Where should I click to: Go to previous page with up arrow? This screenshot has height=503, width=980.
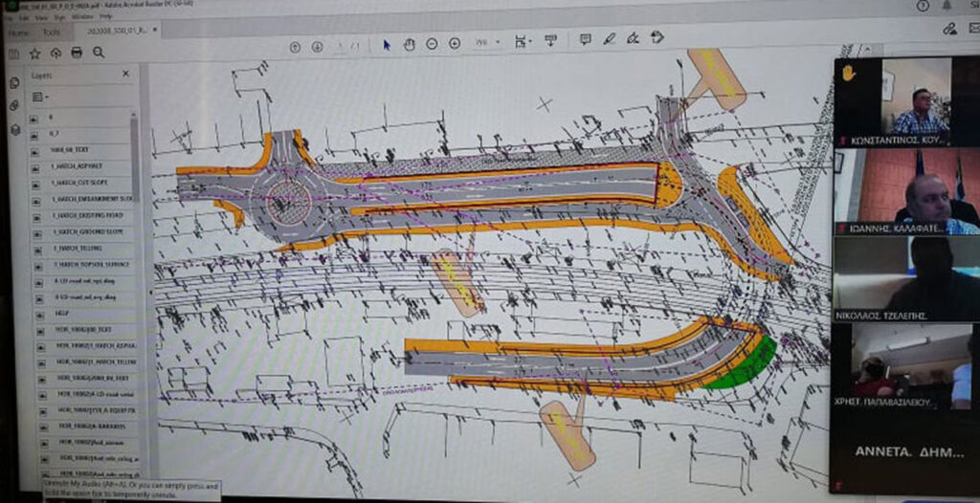point(295,46)
